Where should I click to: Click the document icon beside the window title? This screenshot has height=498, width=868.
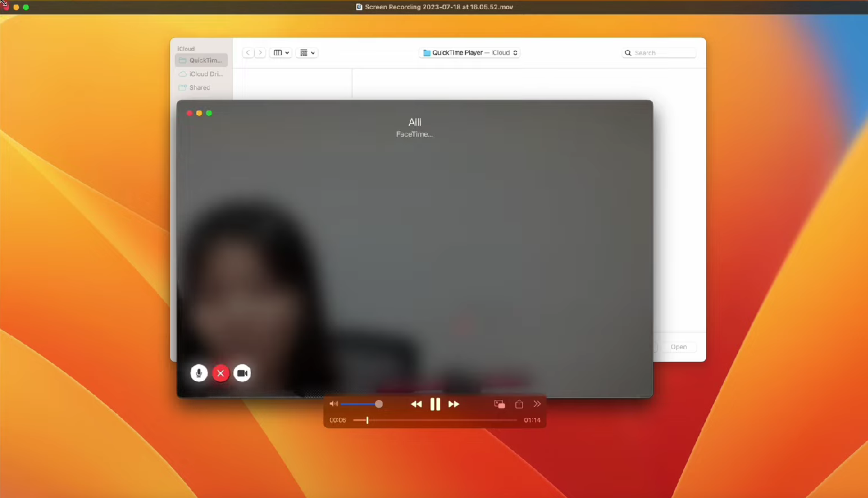pyautogui.click(x=359, y=7)
